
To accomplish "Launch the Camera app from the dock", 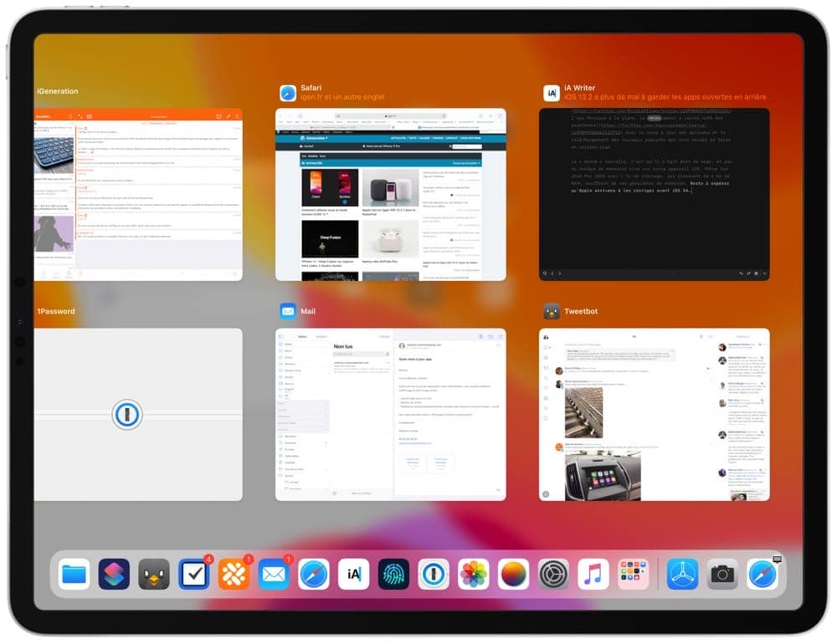I will (722, 574).
